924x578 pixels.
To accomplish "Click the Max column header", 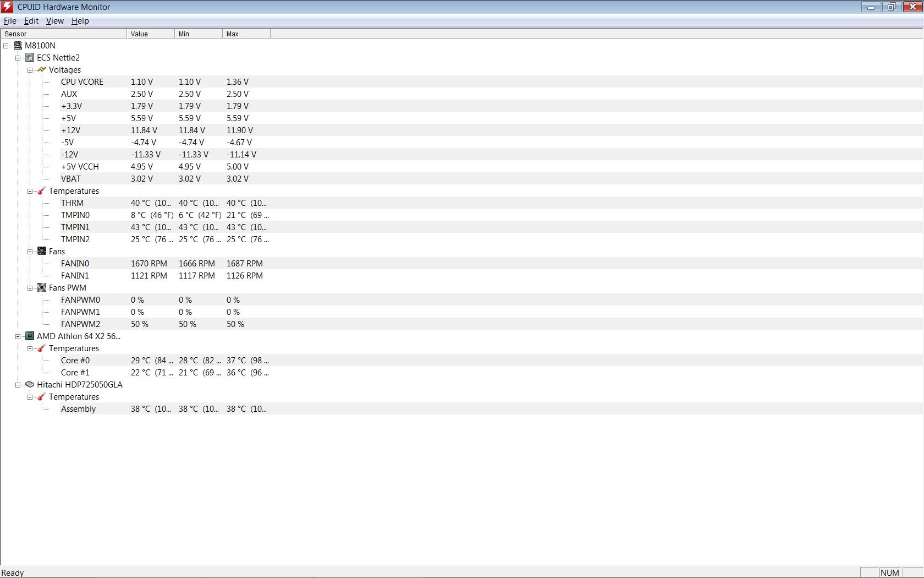I will pyautogui.click(x=246, y=34).
